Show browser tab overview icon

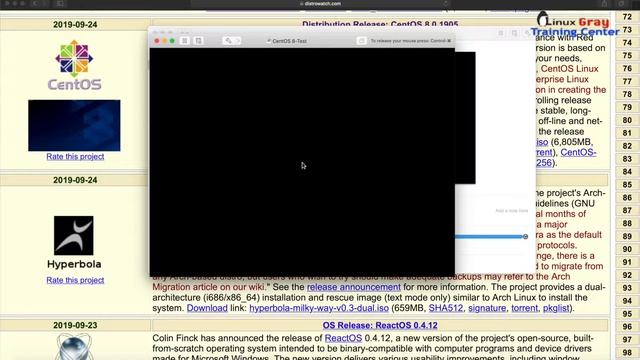[x=622, y=4]
